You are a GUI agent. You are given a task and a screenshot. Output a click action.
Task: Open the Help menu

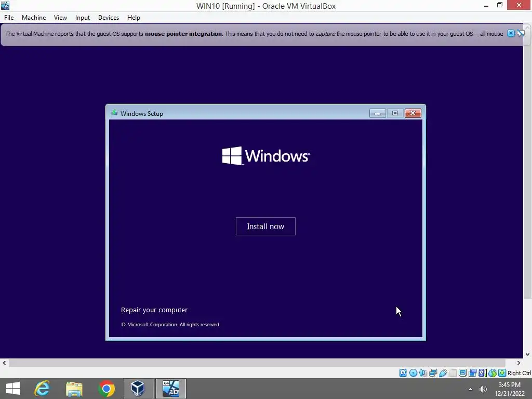click(x=134, y=18)
